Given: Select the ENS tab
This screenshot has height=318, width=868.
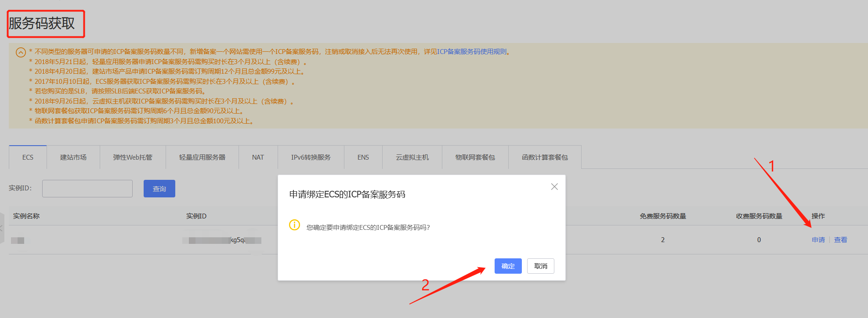Looking at the screenshot, I should 363,157.
